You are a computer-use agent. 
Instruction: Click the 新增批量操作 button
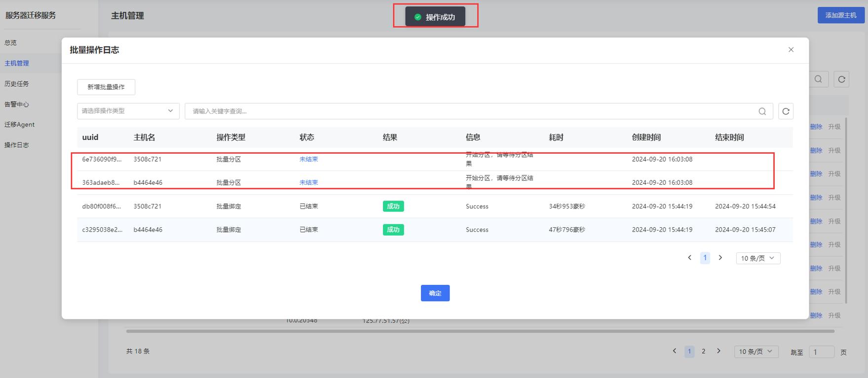tap(106, 87)
